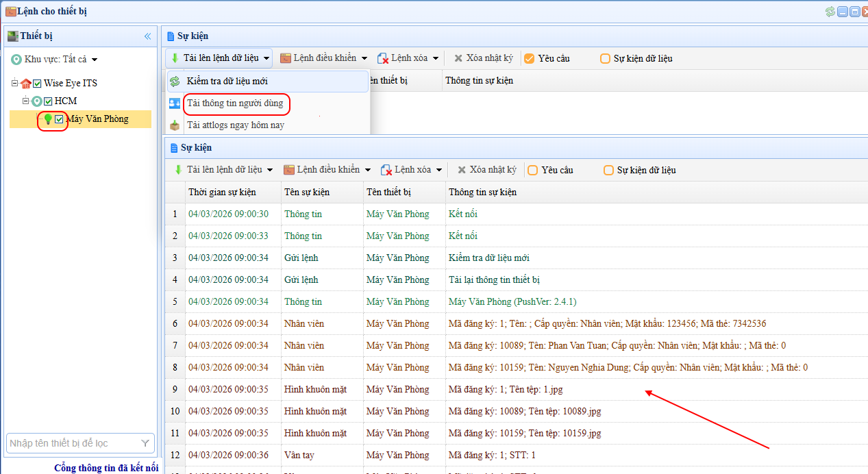Click the Thời gian sự kiện column header
Viewport: 868px width, 474px height.
pos(222,192)
